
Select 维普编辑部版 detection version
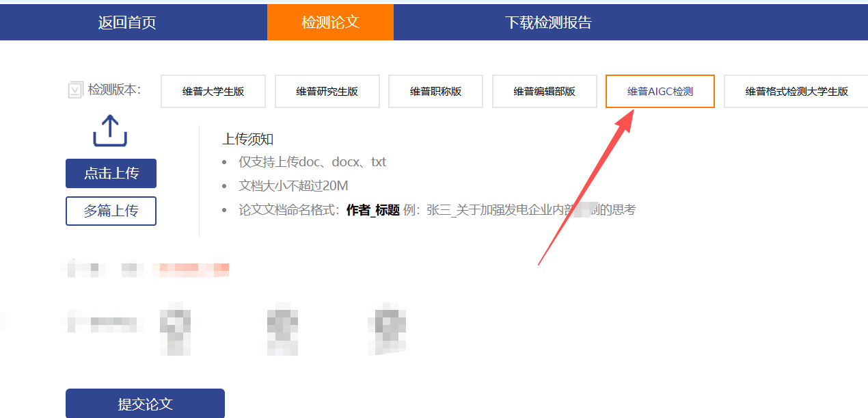coord(544,92)
